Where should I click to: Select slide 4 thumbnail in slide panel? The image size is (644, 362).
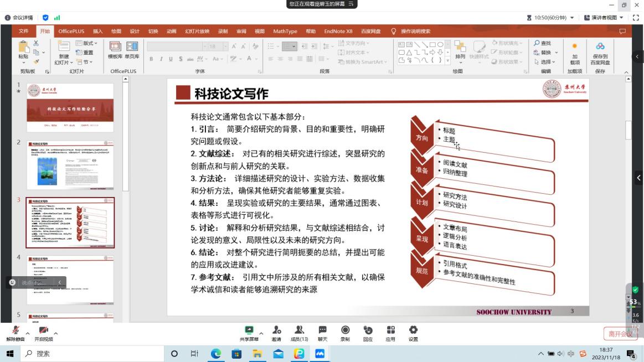coord(70,279)
